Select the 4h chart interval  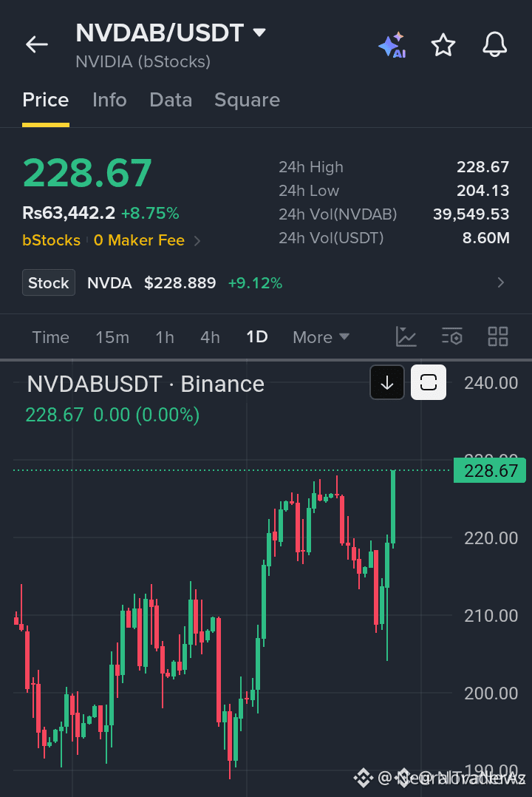point(210,337)
